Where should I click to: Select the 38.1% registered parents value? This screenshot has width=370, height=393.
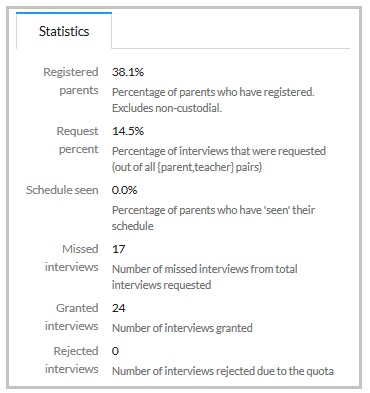(x=128, y=72)
